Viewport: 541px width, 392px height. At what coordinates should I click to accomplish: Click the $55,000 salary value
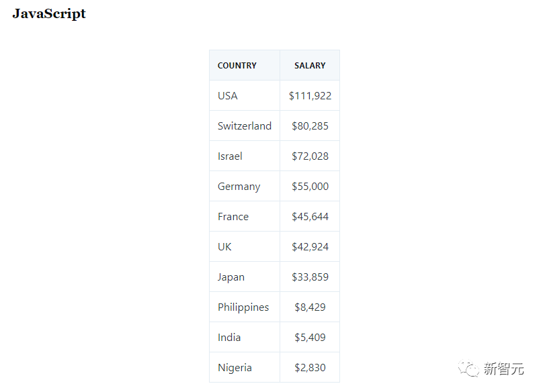[x=310, y=187]
